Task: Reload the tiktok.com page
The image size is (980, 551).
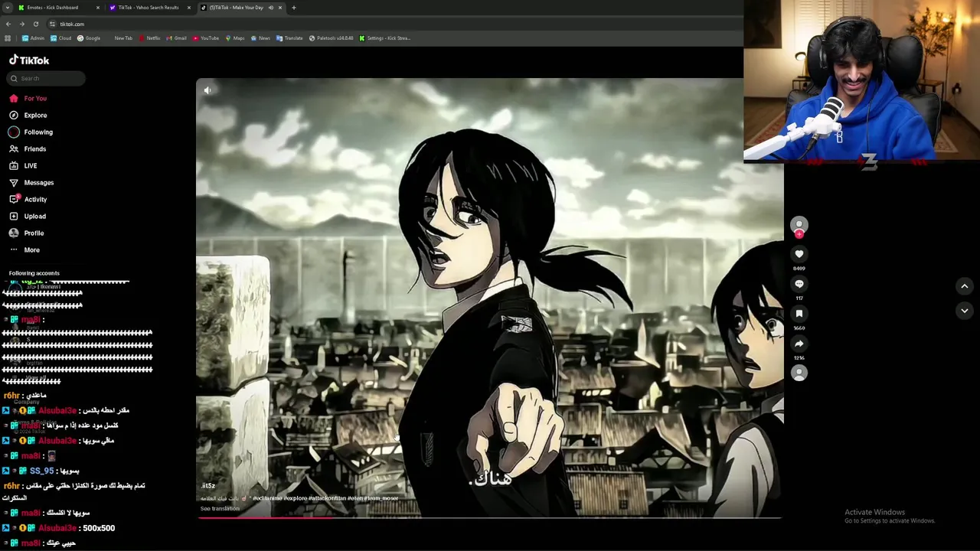Action: coord(35,24)
